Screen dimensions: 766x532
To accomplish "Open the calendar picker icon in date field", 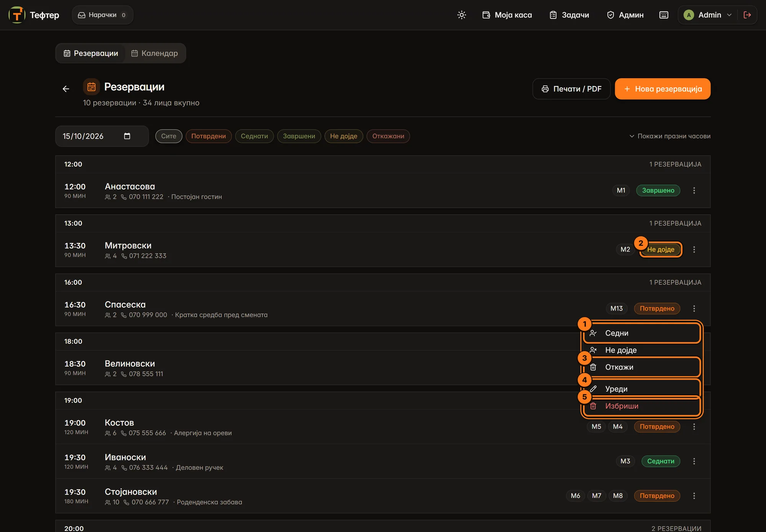I will [127, 136].
